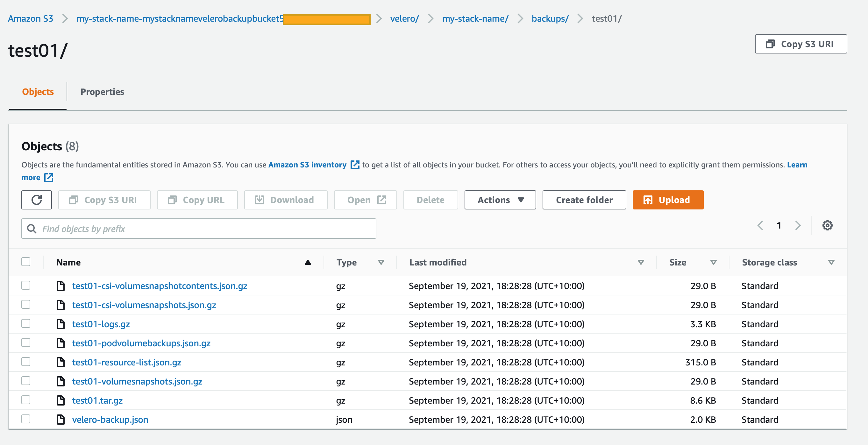The height and width of the screenshot is (445, 868).
Task: Open test01-volumesnapshots.json.gz object link
Action: tap(137, 381)
